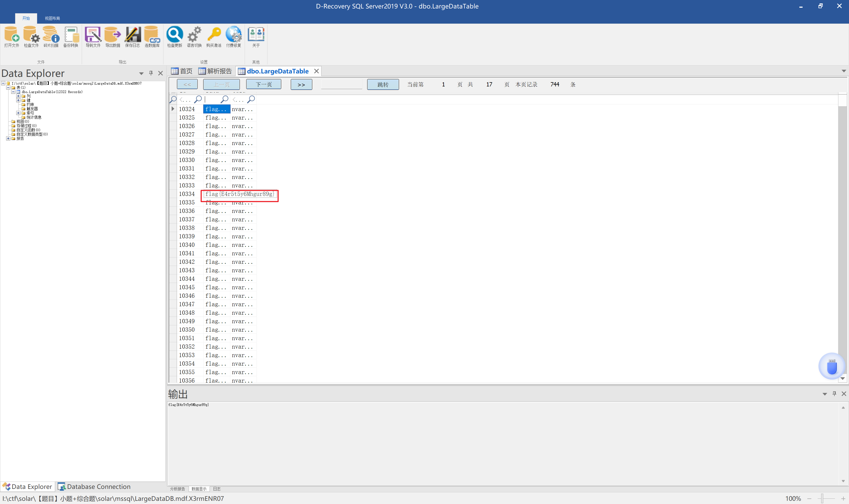Click the 下一页 next page button
Screen dimensions: 849x504
(263, 84)
